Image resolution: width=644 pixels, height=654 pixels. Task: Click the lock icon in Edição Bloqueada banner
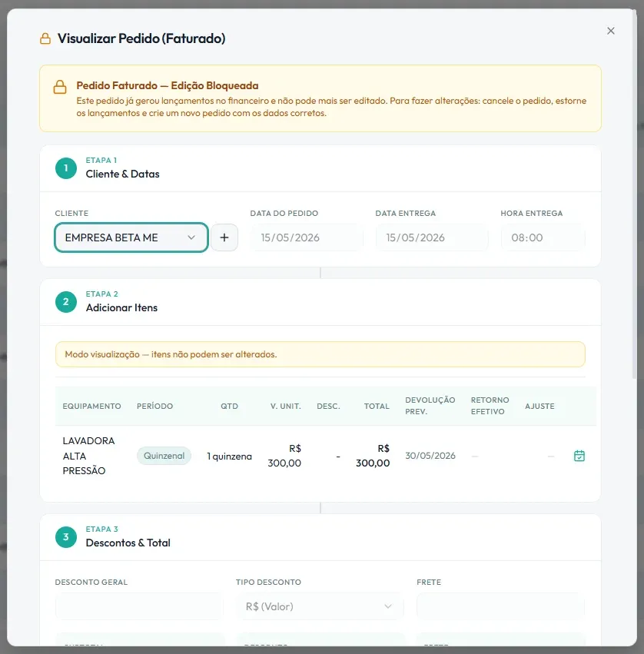click(x=60, y=87)
